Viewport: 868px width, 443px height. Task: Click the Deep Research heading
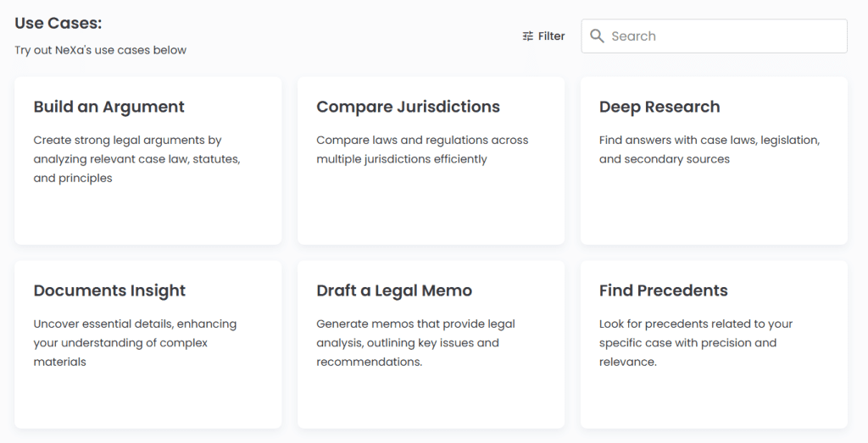tap(659, 107)
